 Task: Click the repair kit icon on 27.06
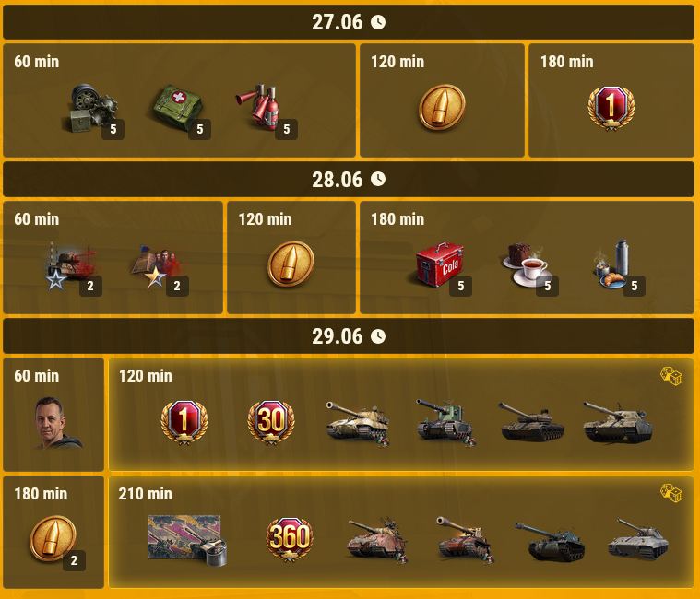click(x=94, y=109)
